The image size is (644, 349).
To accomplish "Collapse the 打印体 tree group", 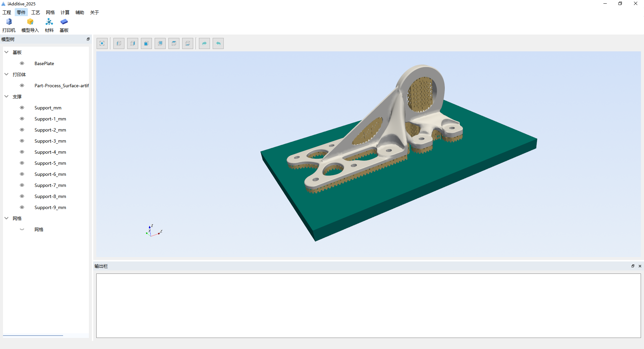I will point(6,74).
